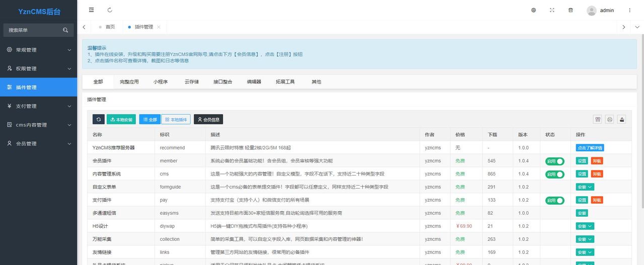Open the tab options dropdown chevron

636,27
